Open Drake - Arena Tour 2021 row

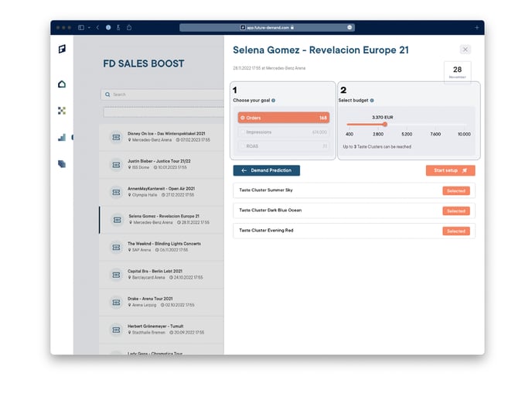[162, 303]
